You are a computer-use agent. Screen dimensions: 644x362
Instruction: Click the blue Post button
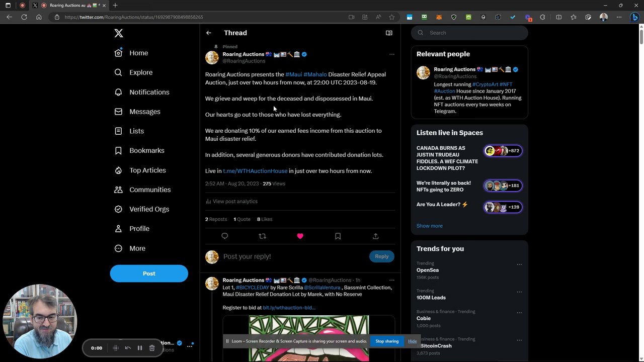pyautogui.click(x=149, y=274)
